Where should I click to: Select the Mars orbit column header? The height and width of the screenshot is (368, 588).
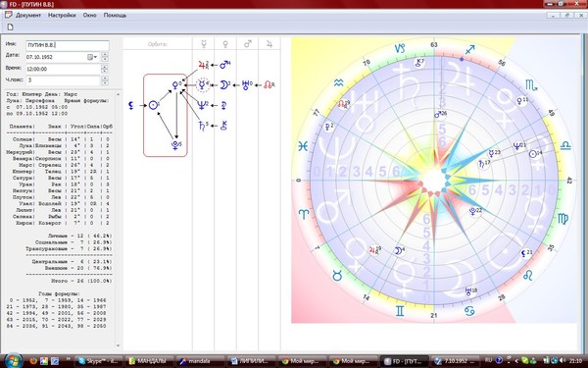click(248, 44)
